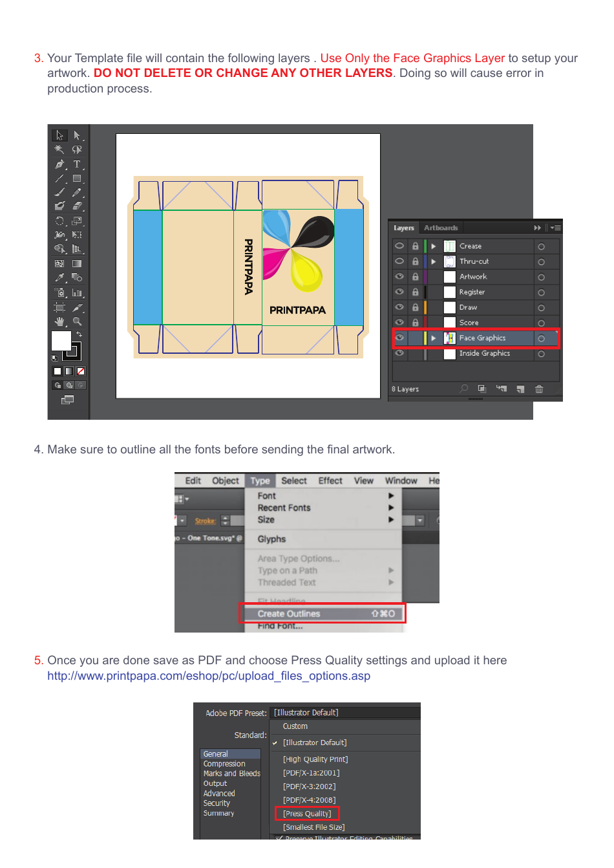Expand the Crease layer contents
This screenshot has width=614, height=868.
(x=433, y=246)
